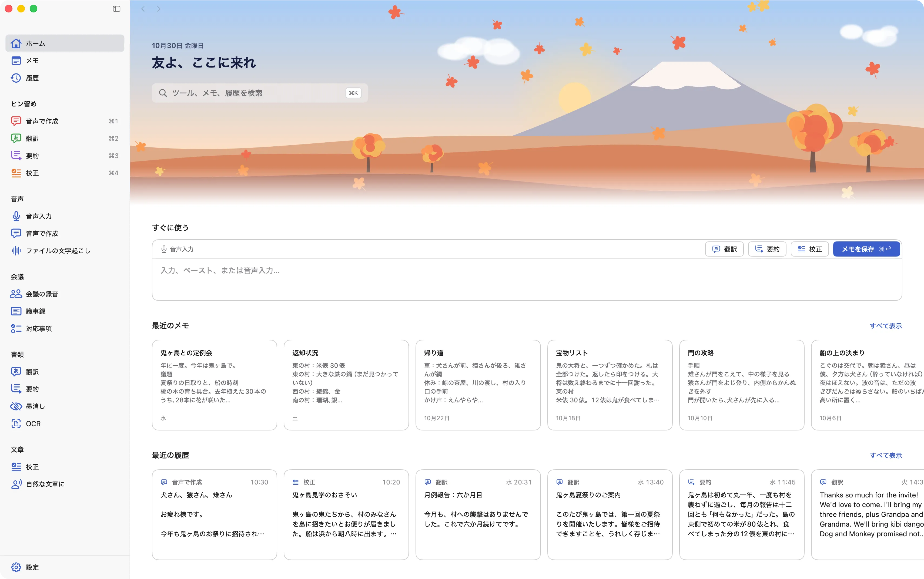Open the 要約 history card from 水 11:45

pyautogui.click(x=741, y=514)
